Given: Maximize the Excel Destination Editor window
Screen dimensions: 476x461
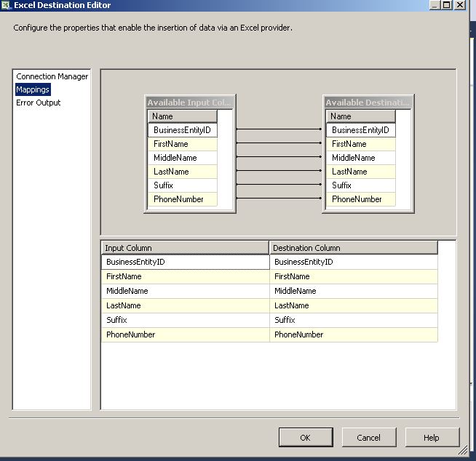Looking at the screenshot, I should click(447, 5).
